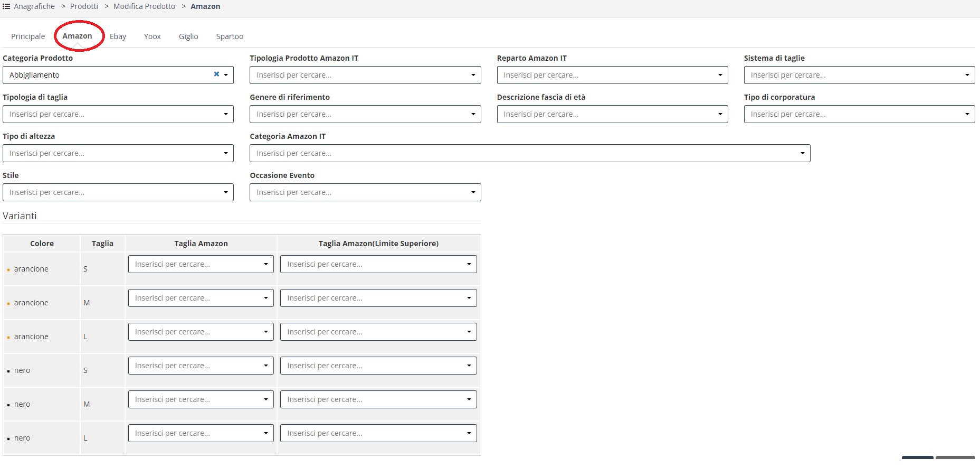Navigate to Modifica Prodotto breadcrumb
The image size is (980, 467).
tap(144, 6)
